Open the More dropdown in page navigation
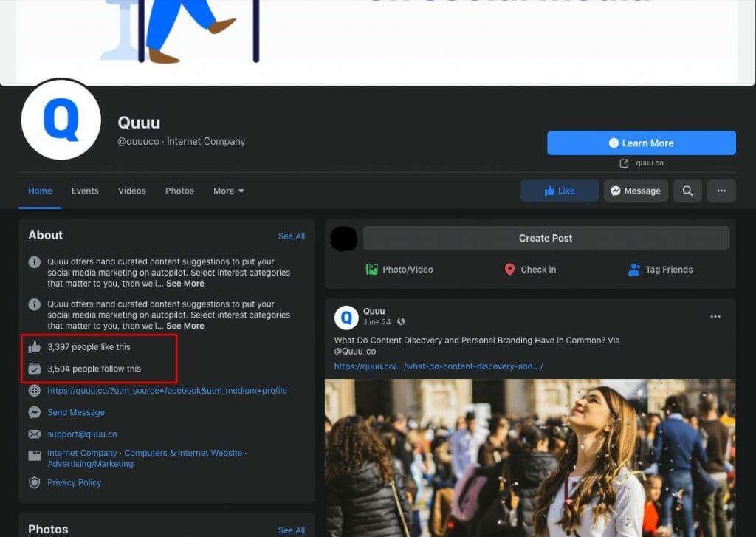This screenshot has height=537, width=756. pyautogui.click(x=229, y=191)
